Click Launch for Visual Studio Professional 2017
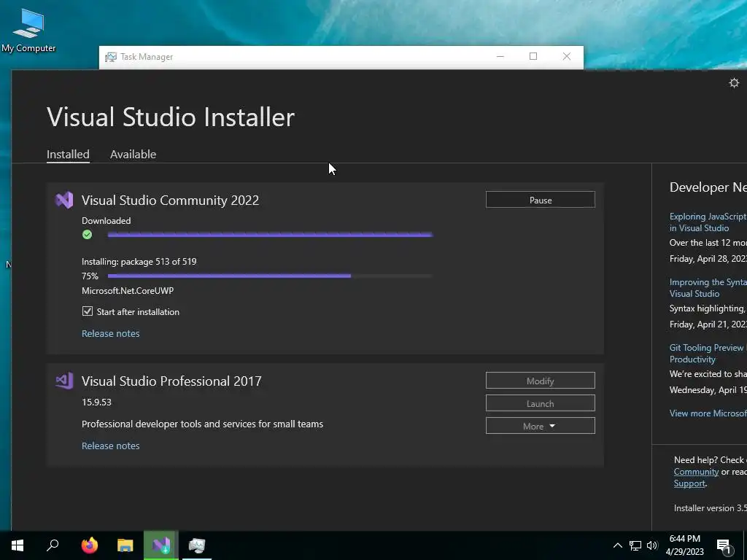The width and height of the screenshot is (747, 560). coord(541,403)
